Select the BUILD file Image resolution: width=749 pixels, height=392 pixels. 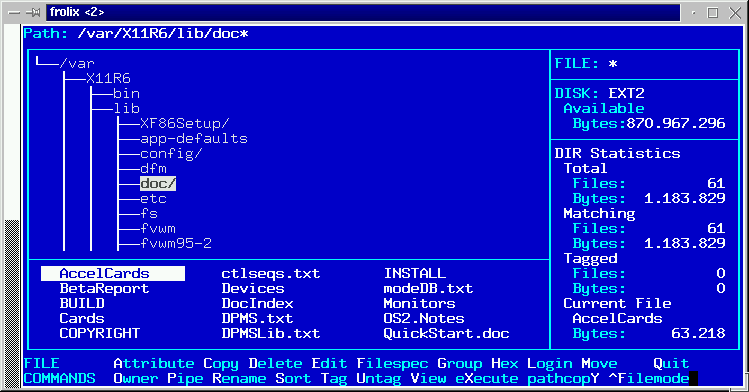coord(82,304)
